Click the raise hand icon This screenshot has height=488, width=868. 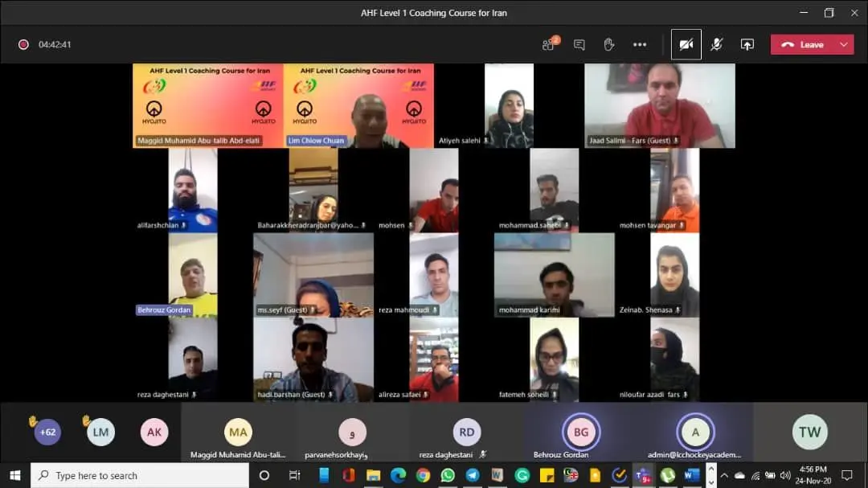point(609,45)
